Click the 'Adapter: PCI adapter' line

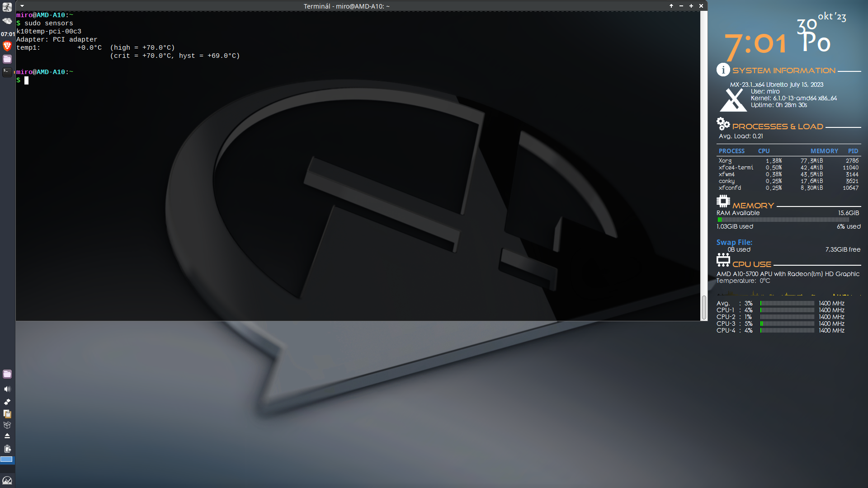click(57, 39)
